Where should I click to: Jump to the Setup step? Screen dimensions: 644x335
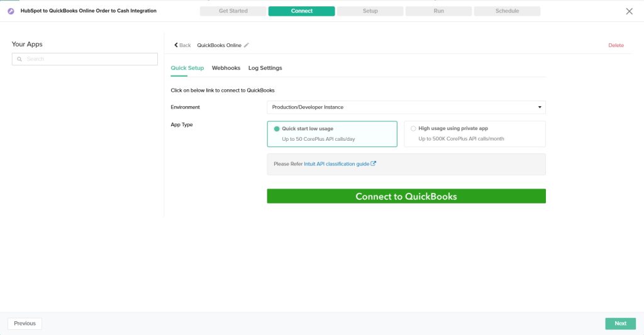tap(370, 11)
